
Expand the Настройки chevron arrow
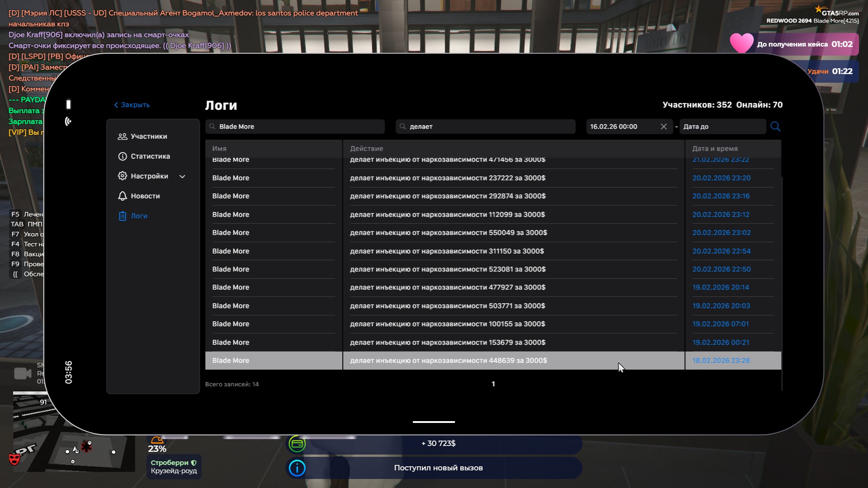(182, 177)
